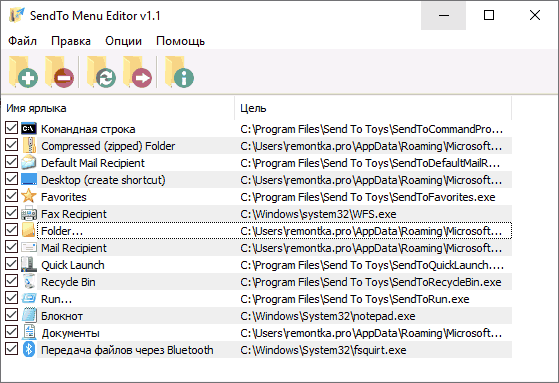Toggle the Default Mail Recipient checkbox
Viewport: 559px width, 383px height.
point(11,162)
